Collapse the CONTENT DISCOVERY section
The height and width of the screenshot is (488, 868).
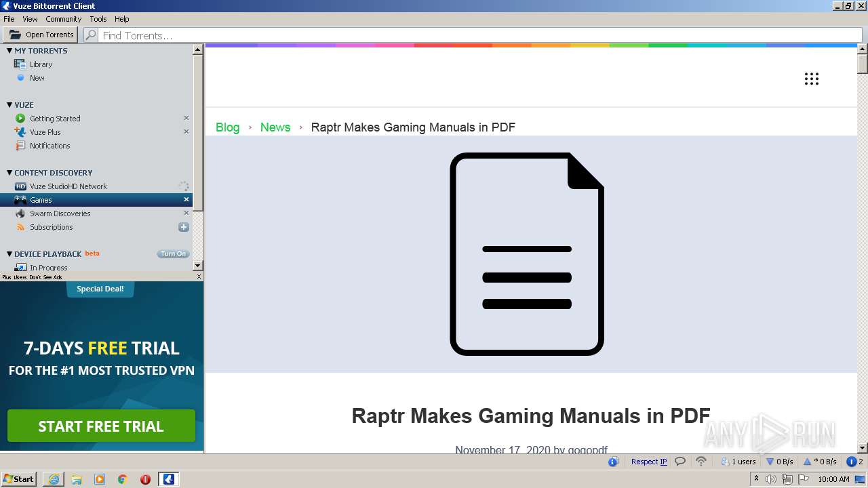(x=9, y=173)
